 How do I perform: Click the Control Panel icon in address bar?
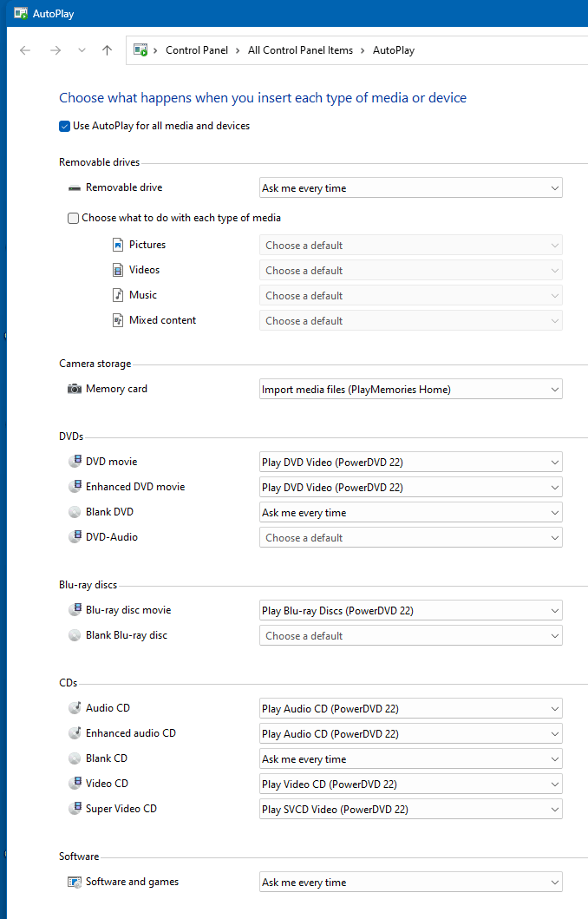pos(140,50)
